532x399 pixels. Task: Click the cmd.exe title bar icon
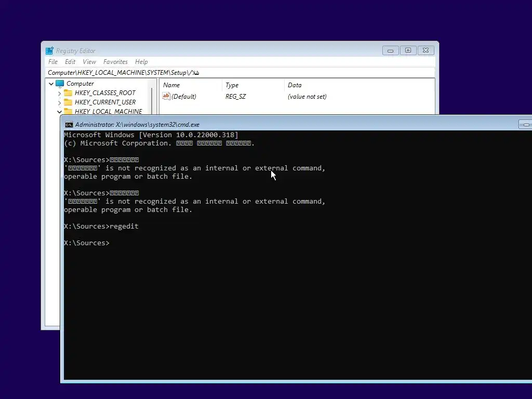pos(69,125)
